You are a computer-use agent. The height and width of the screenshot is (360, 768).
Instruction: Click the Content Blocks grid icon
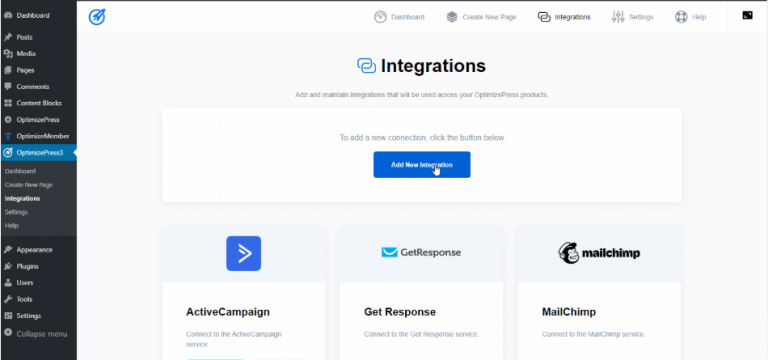[8, 103]
